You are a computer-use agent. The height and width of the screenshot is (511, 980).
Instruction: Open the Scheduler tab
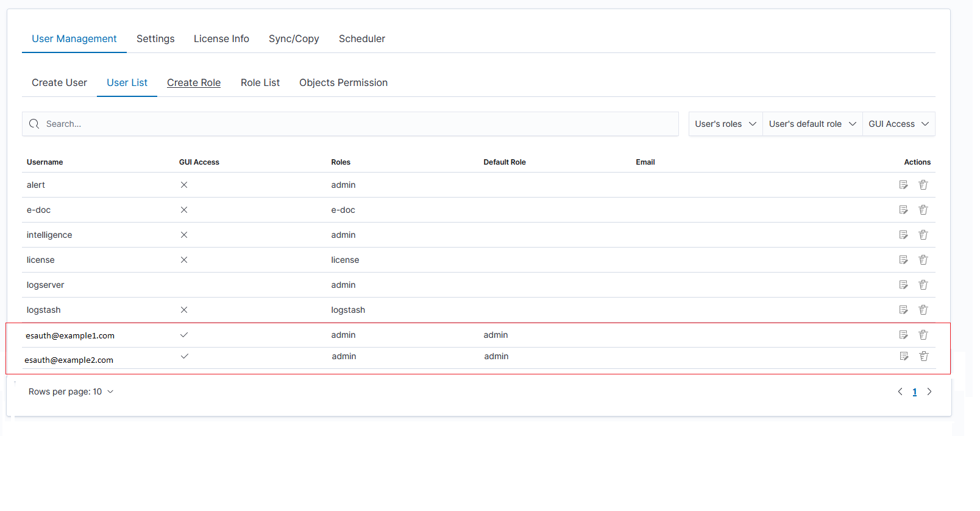(x=361, y=39)
